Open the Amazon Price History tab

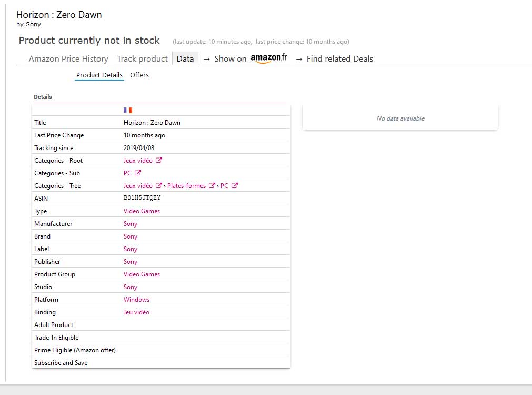tap(68, 59)
